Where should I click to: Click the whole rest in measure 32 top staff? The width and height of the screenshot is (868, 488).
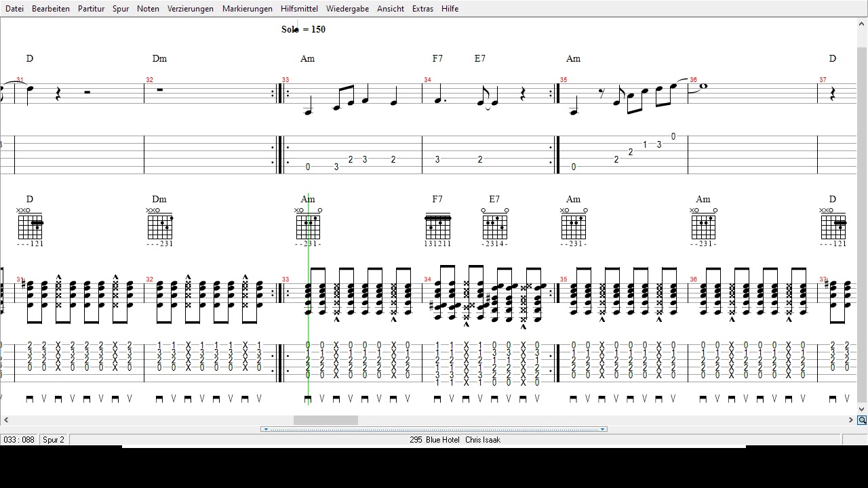160,89
